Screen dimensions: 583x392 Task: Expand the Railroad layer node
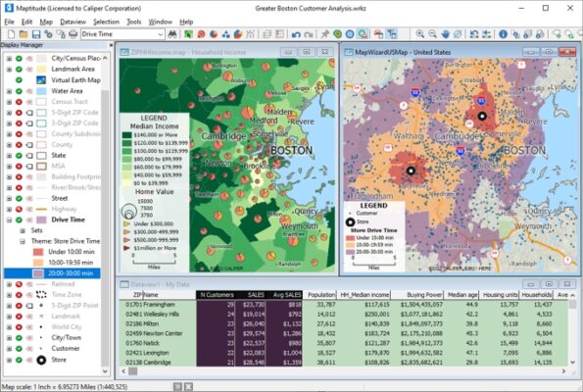click(x=9, y=284)
